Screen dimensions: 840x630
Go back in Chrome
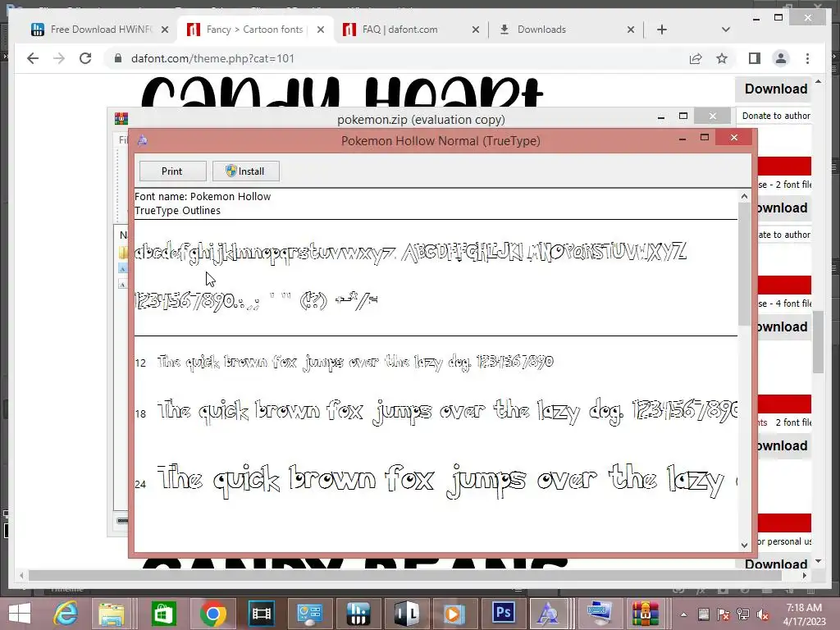point(33,58)
